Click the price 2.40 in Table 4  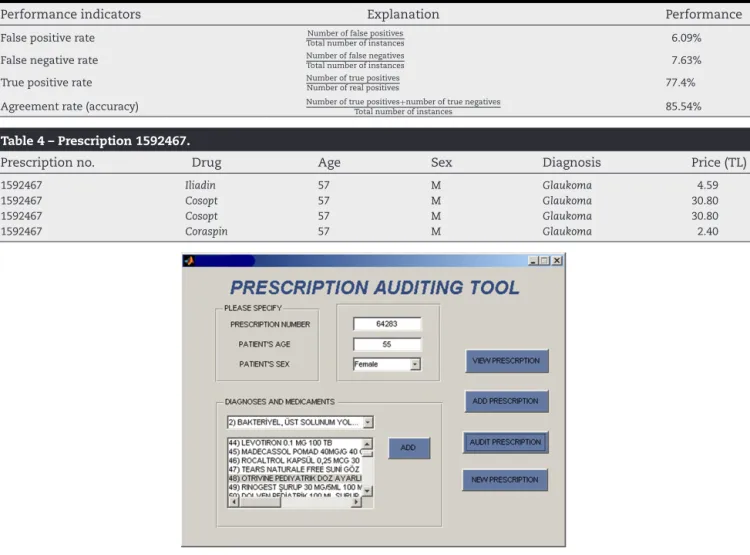pyautogui.click(x=707, y=232)
